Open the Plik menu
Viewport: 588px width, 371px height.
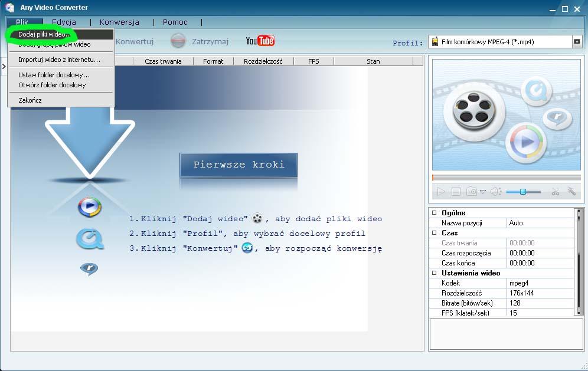pos(22,22)
